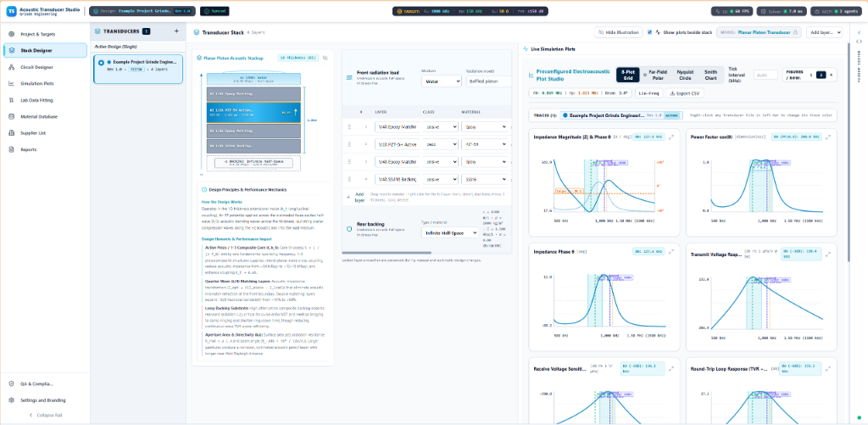Add a new transducer with the plus icon
The height and width of the screenshot is (425, 868).
176,31
